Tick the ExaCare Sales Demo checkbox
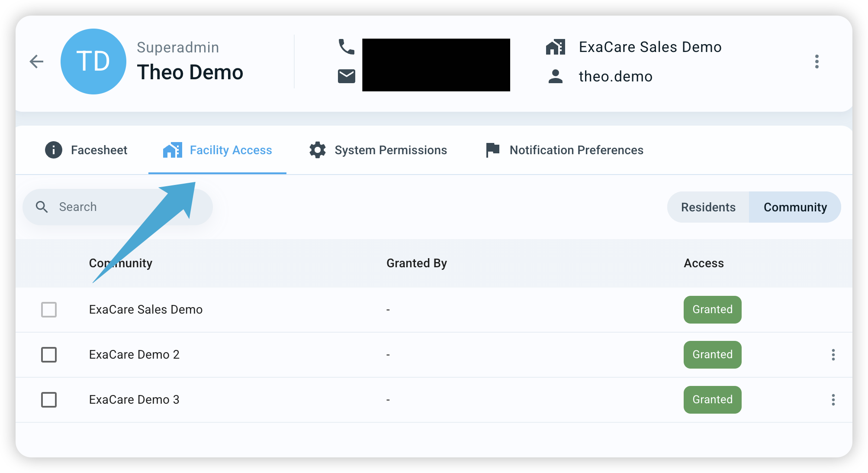This screenshot has height=473, width=868. click(49, 310)
